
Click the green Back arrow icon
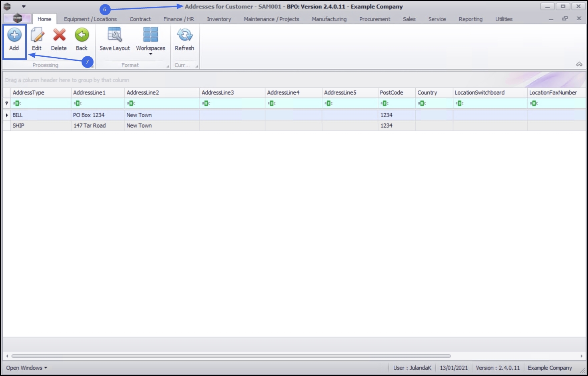point(82,35)
